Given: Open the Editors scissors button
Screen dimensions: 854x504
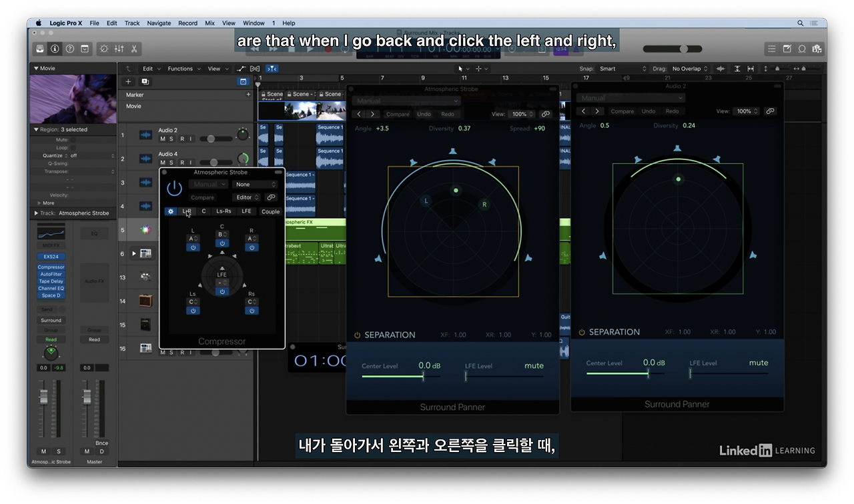Looking at the screenshot, I should click(x=134, y=49).
